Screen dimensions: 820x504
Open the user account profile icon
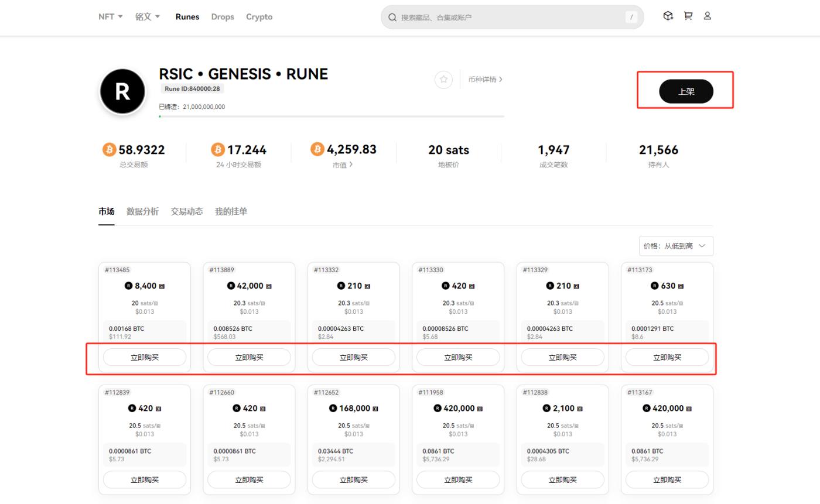[708, 16]
